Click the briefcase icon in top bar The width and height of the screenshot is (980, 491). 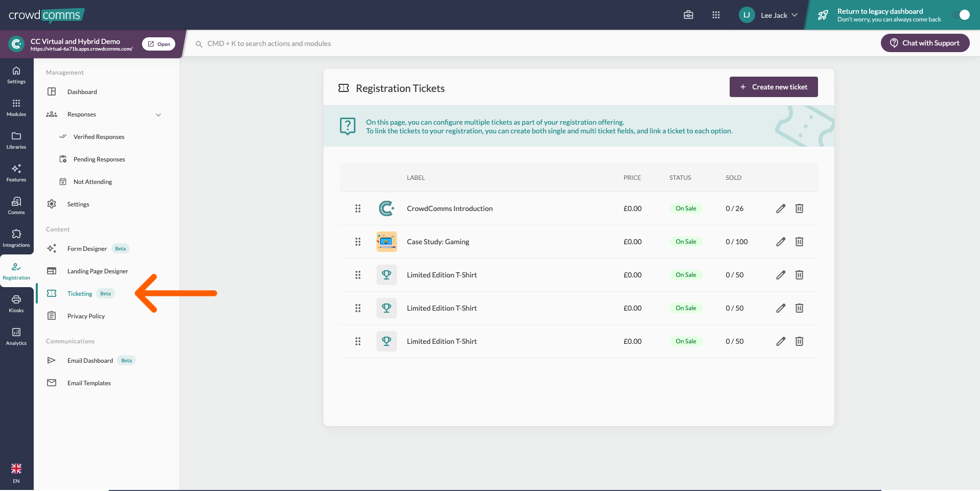[x=688, y=15]
